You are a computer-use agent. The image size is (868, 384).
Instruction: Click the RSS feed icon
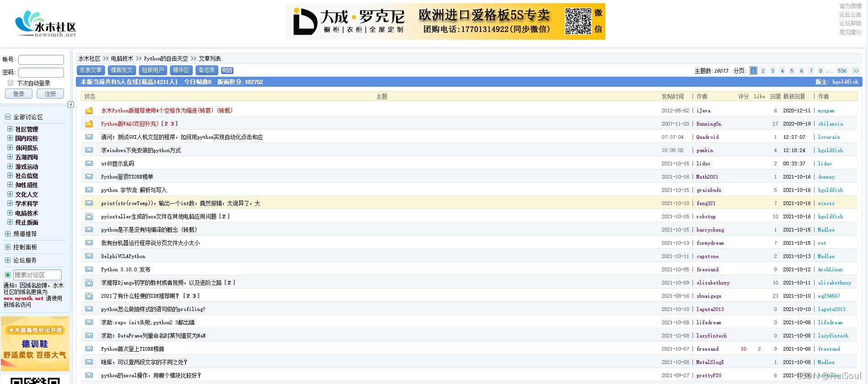[x=227, y=70]
